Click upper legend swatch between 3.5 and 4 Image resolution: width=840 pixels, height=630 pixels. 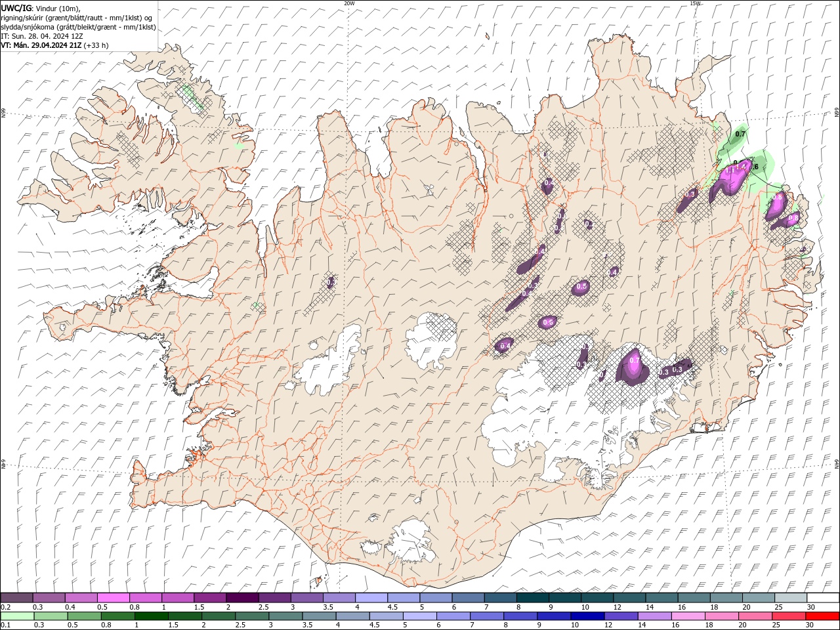tap(339, 597)
